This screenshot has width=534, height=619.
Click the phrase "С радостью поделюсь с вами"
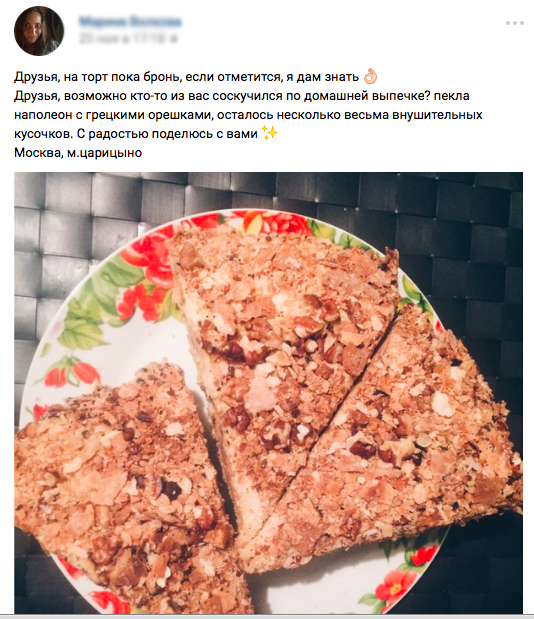click(167, 133)
